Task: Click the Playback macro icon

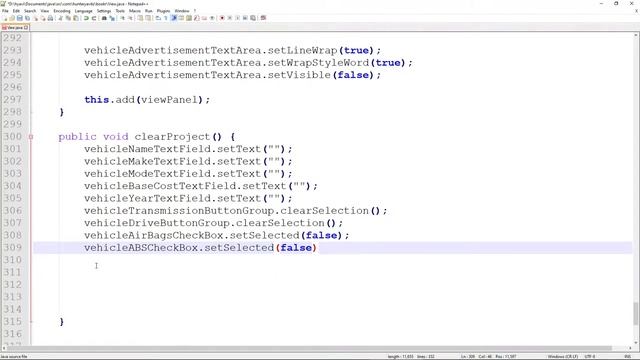Action: pyautogui.click(x=237, y=18)
